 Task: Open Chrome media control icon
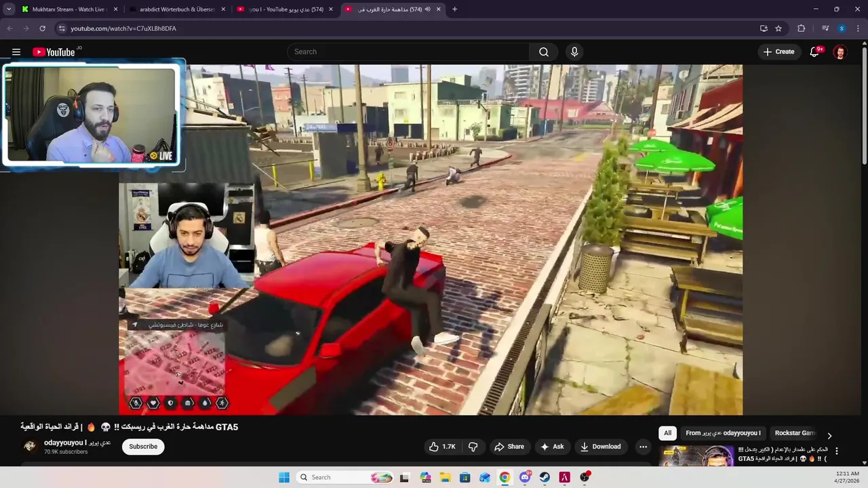(x=825, y=28)
